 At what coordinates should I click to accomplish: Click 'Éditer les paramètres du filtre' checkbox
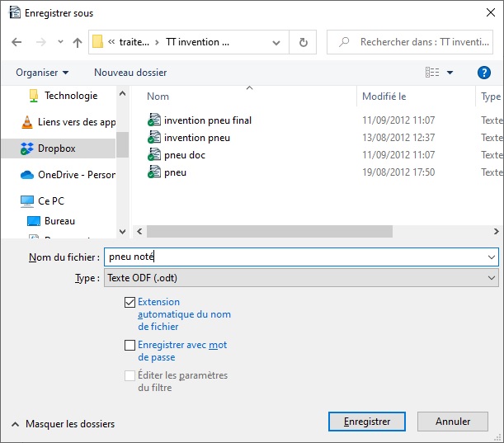click(x=130, y=376)
